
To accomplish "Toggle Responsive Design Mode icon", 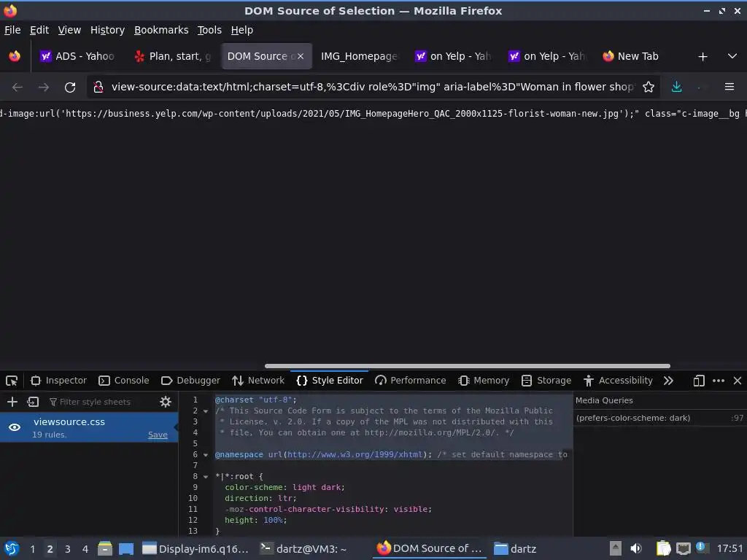I will [x=698, y=381].
